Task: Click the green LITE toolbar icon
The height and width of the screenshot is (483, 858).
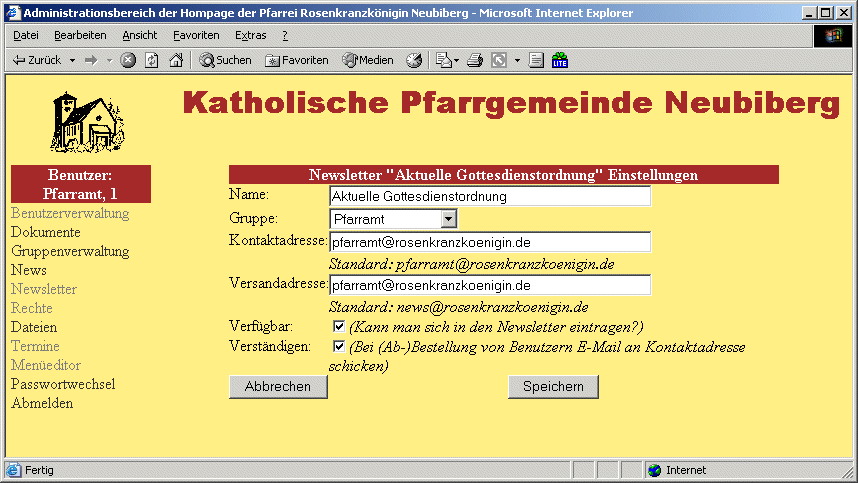Action: [x=560, y=60]
